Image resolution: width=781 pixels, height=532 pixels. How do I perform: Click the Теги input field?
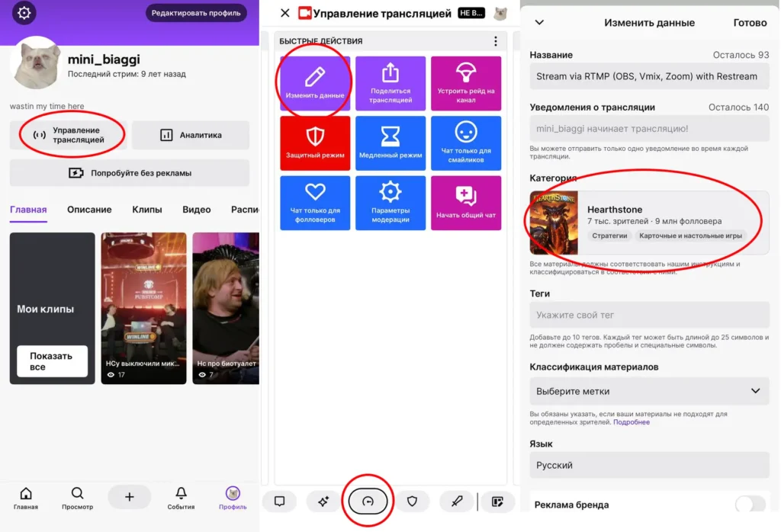[x=649, y=315]
